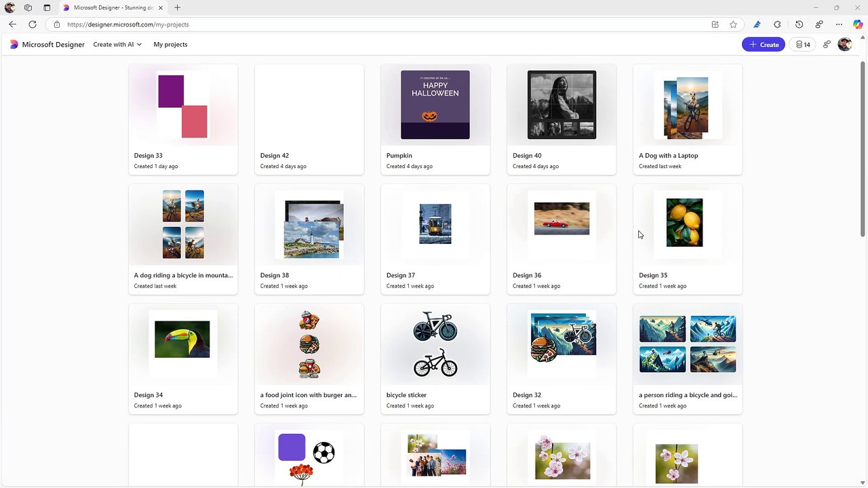Click the browser back arrow
868x488 pixels.
(x=12, y=24)
